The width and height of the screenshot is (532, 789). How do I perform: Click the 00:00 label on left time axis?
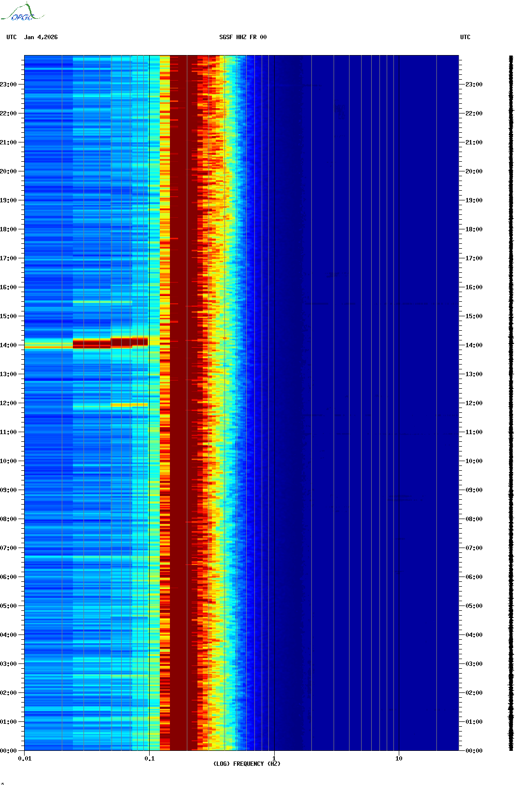pyautogui.click(x=8, y=751)
